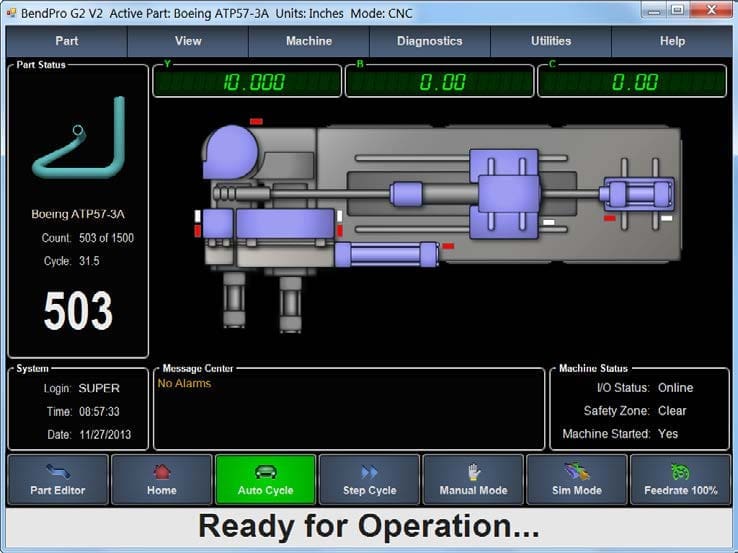Enable Sim Mode
Screen dimensions: 738x553
tap(577, 480)
